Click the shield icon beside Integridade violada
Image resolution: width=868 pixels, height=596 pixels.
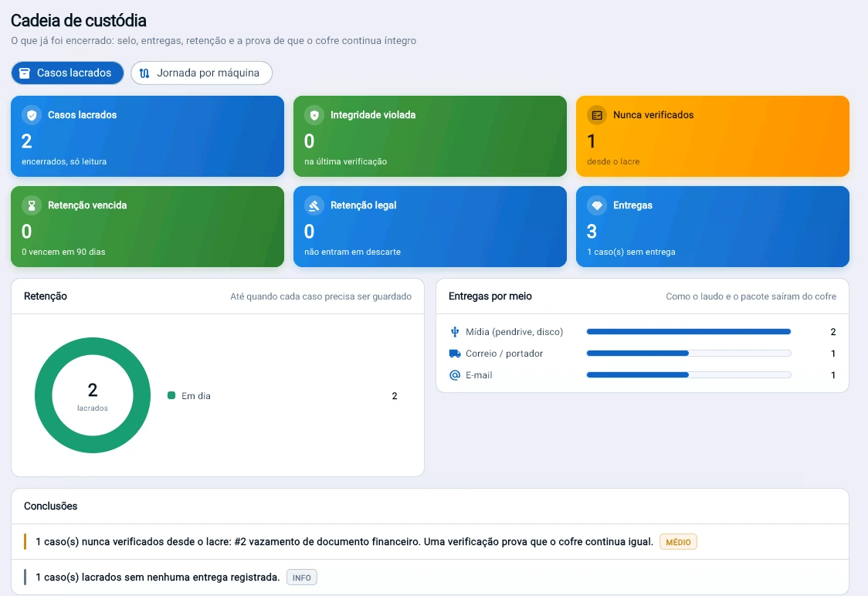click(314, 115)
